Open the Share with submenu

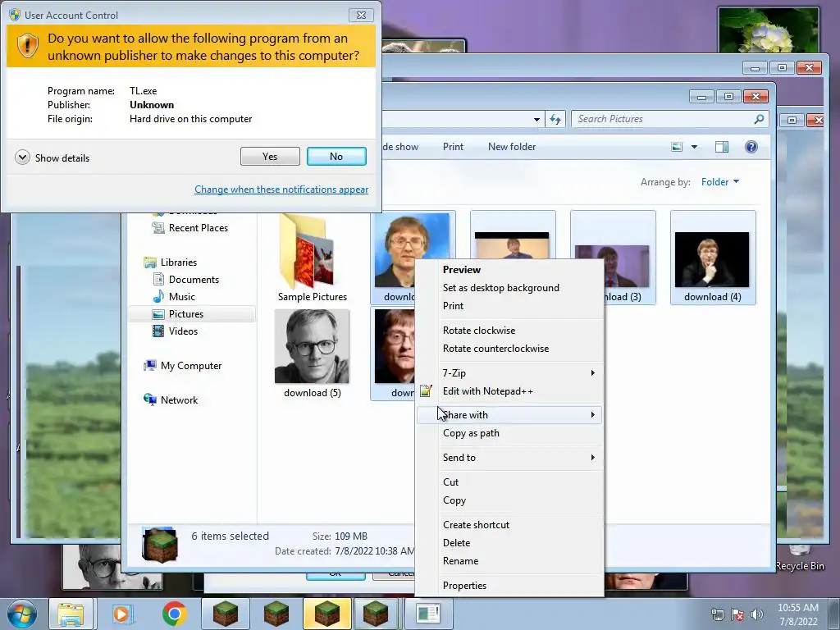click(509, 415)
